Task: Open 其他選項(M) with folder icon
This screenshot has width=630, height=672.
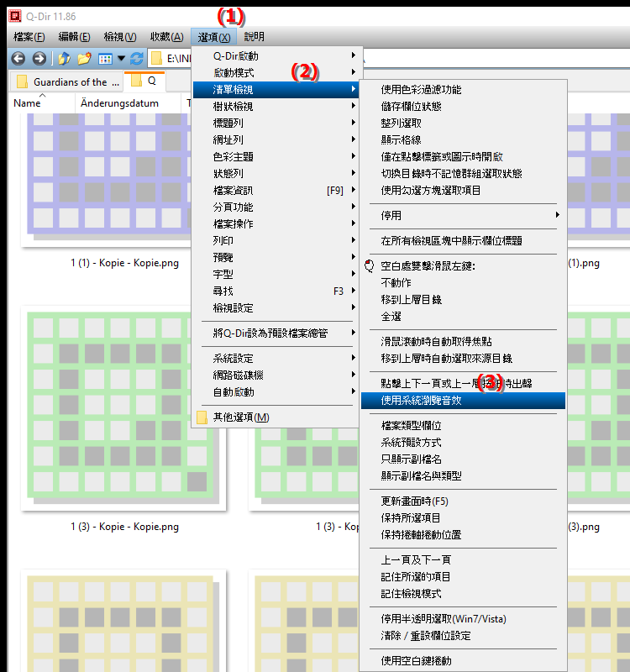Action: click(276, 417)
